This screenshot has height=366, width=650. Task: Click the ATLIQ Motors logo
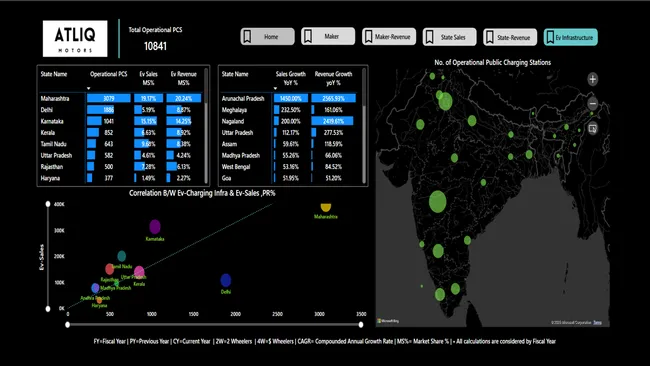75,39
